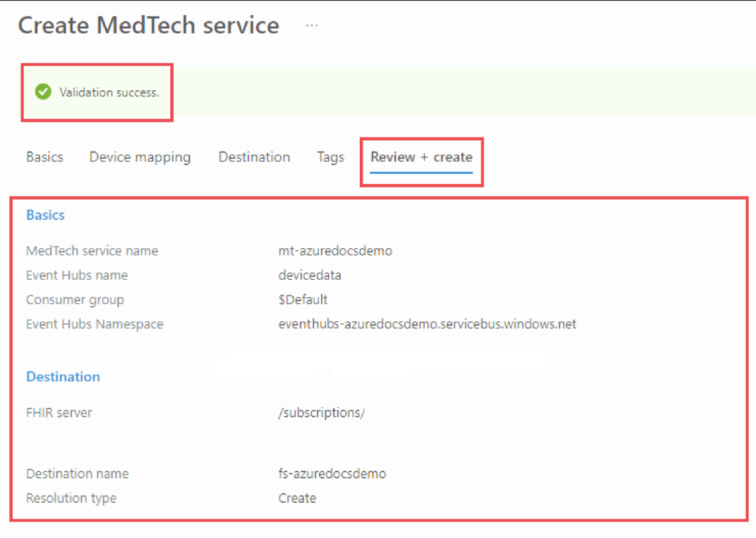The height and width of the screenshot is (538, 756).
Task: Select the eventhubs-azuredocsdemo.servicebus.windows.net value
Action: [427, 324]
